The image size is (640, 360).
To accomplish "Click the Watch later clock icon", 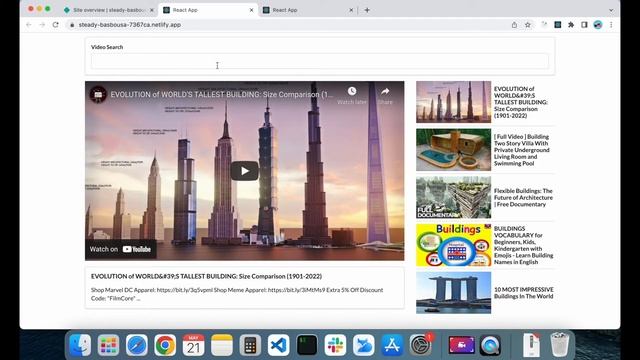I will pyautogui.click(x=352, y=91).
